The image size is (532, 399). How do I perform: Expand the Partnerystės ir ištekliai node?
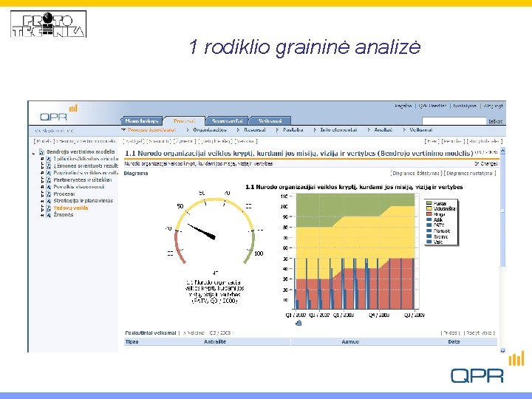42,180
